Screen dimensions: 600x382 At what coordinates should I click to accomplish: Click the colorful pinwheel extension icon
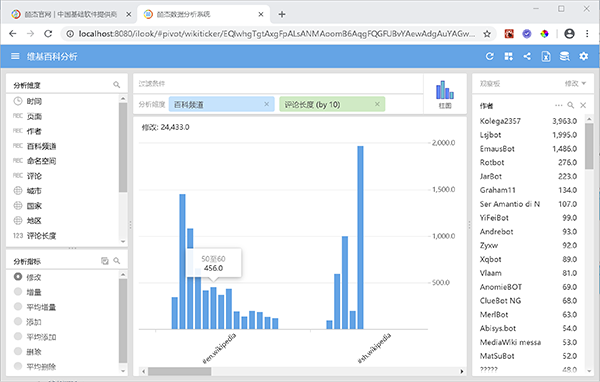pos(544,34)
